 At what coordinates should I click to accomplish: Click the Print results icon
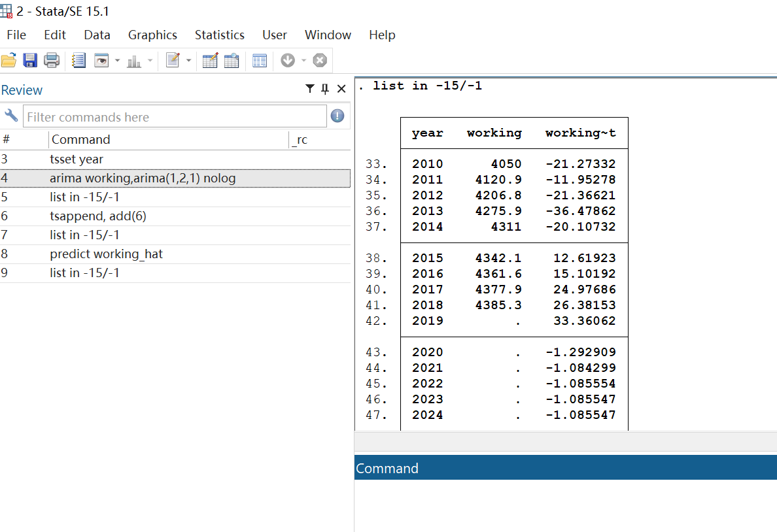point(52,61)
